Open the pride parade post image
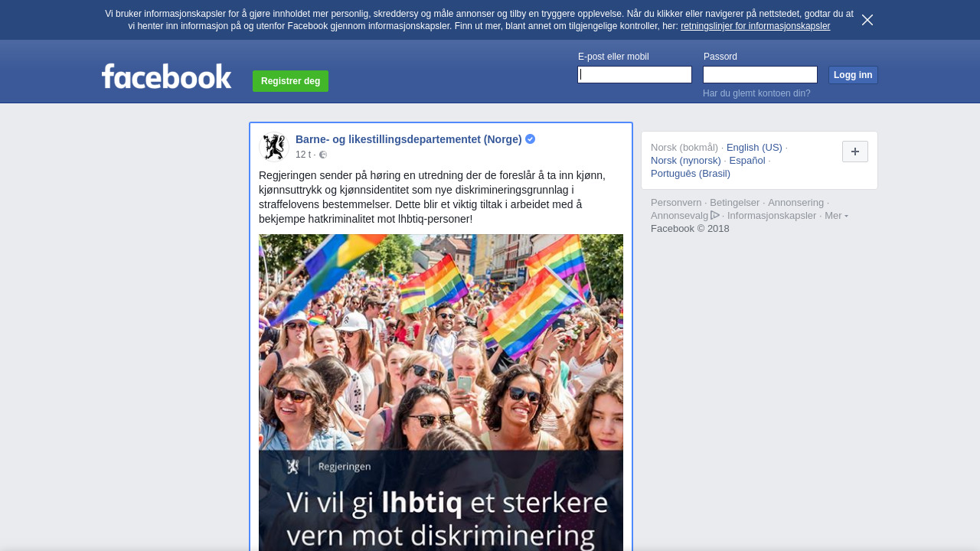The width and height of the screenshot is (980, 551). coord(441,393)
